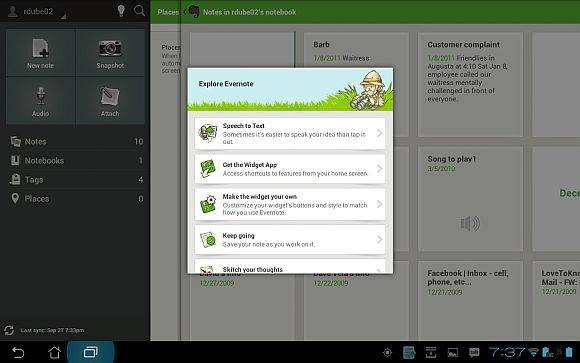Tap the speaker icon in Song to play1
This screenshot has width=580, height=363.
(470, 223)
